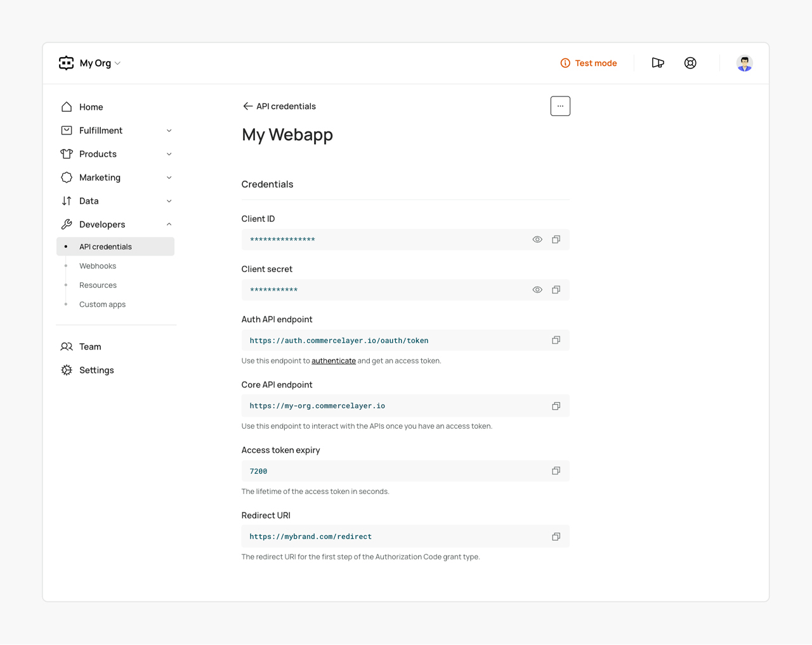Open the support lifebuoy icon

click(690, 63)
